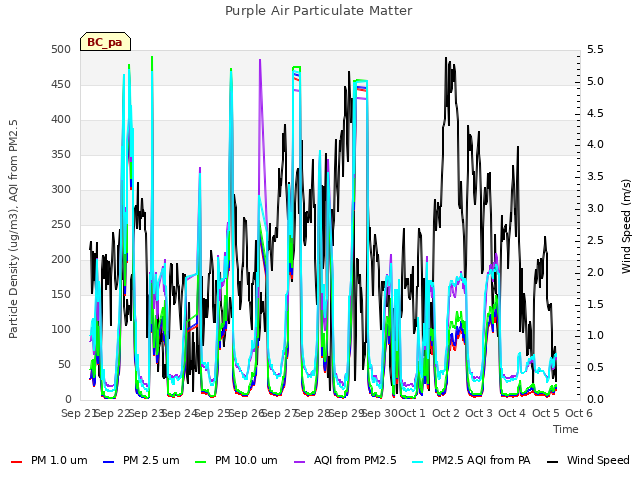Click the Oct 1 x-axis tick label
Image resolution: width=640 pixels, height=480 pixels.
[x=412, y=413]
